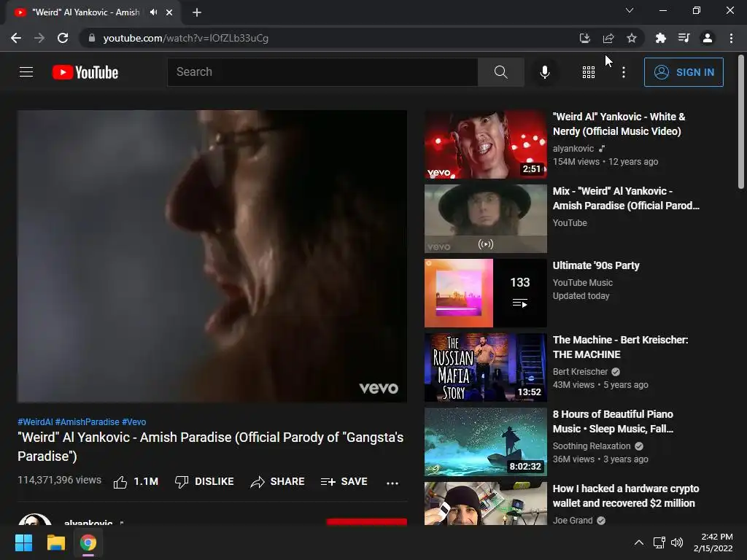The image size is (747, 560).
Task: Open Ultimate '90s Party playlist thumbnail
Action: click(x=485, y=293)
